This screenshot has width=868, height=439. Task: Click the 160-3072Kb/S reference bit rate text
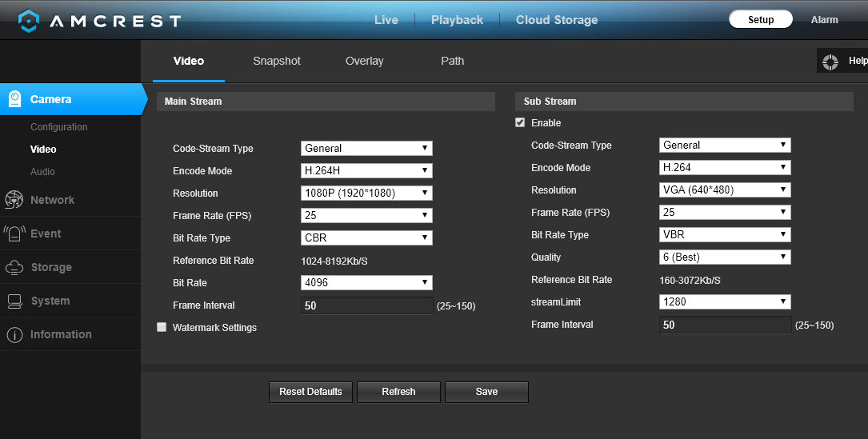(690, 281)
